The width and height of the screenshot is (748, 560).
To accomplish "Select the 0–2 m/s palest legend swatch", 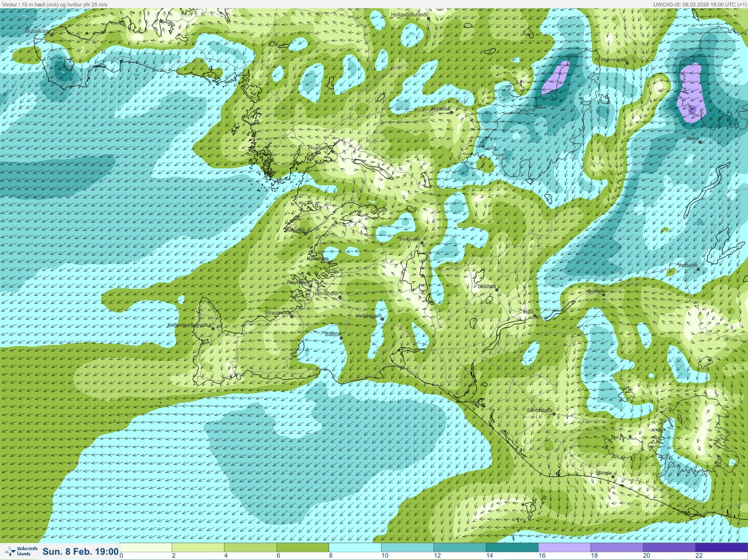I will coord(147,548).
